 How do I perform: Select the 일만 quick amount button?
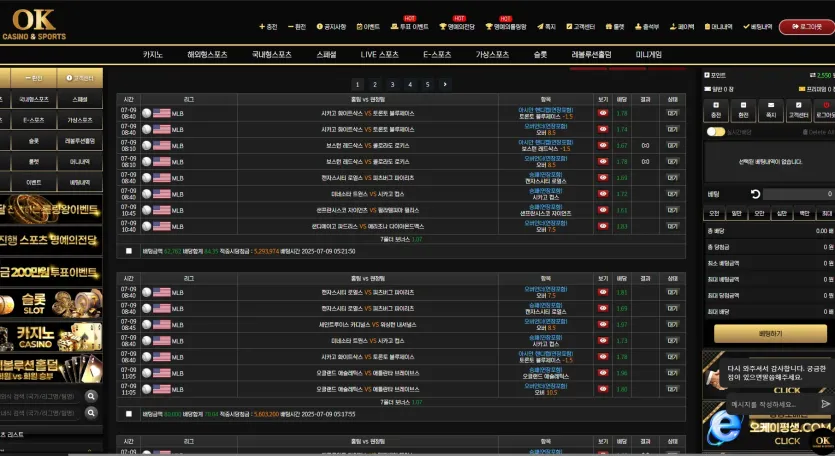(x=736, y=214)
